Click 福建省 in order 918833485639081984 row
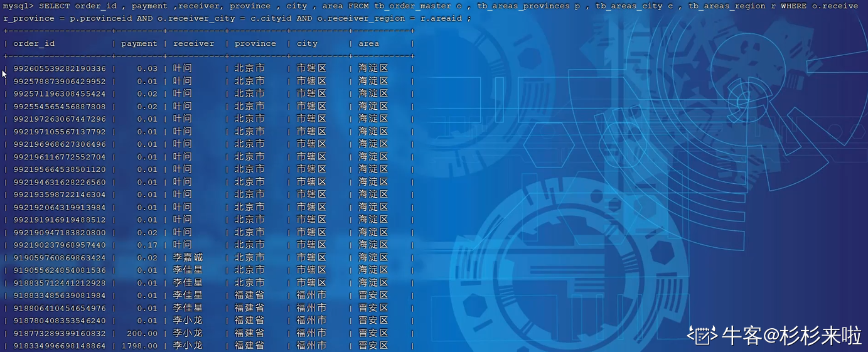 click(250, 296)
